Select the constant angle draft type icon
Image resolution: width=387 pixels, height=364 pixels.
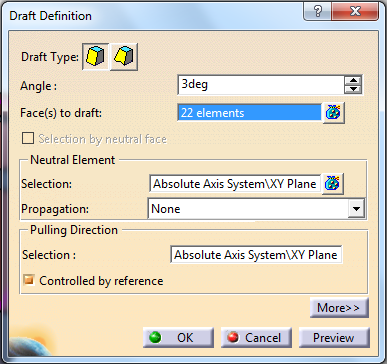tap(96, 56)
